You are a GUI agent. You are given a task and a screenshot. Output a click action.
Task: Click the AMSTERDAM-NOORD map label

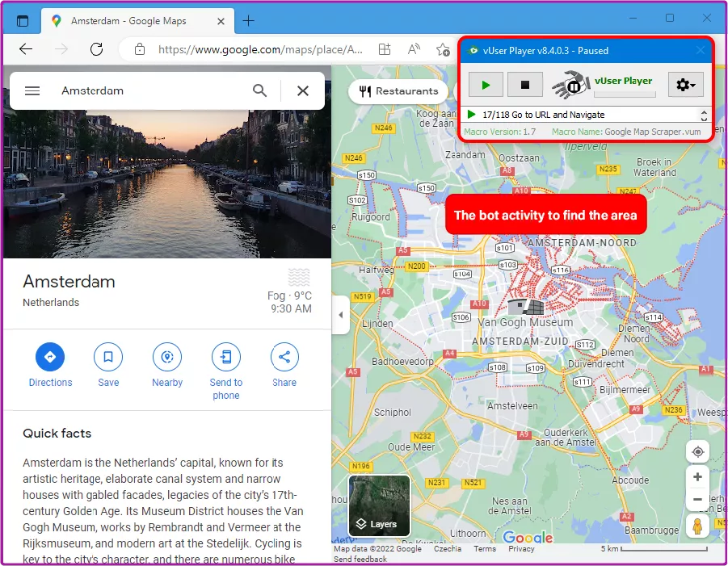(582, 243)
